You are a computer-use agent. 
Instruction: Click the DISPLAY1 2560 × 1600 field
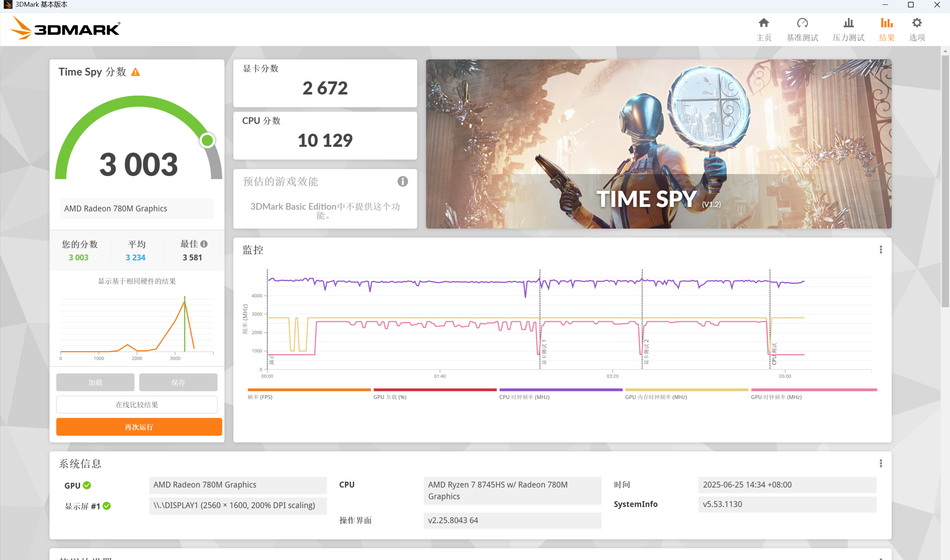tap(238, 506)
